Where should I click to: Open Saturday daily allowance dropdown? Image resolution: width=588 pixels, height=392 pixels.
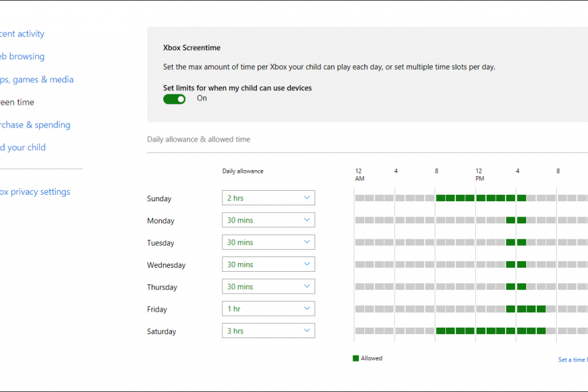[269, 331]
